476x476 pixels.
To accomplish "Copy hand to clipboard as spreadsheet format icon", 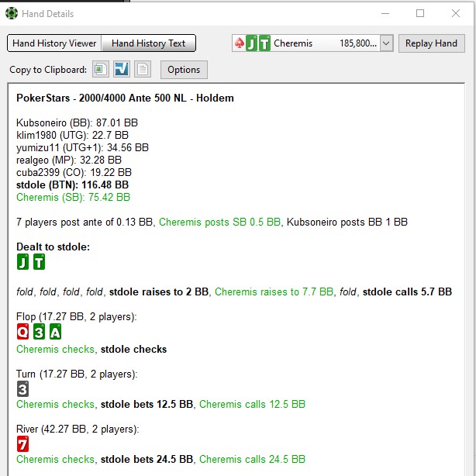I will click(101, 69).
